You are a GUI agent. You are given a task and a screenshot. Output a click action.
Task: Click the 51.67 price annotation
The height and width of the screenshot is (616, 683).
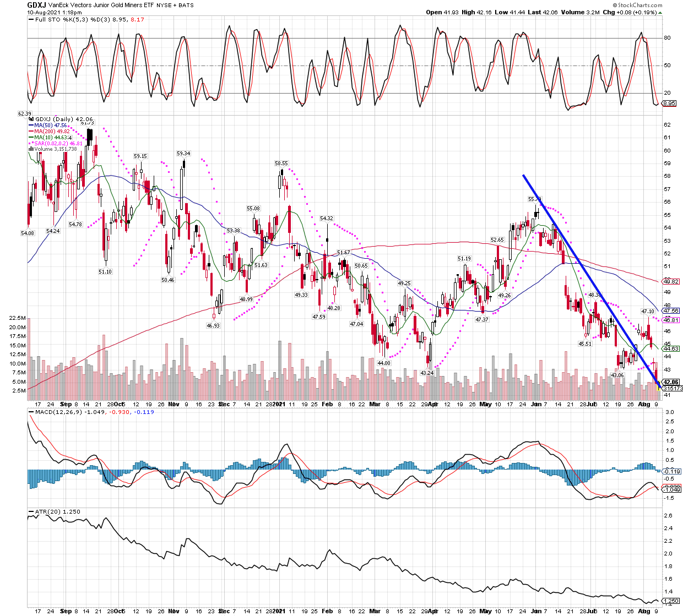point(344,252)
